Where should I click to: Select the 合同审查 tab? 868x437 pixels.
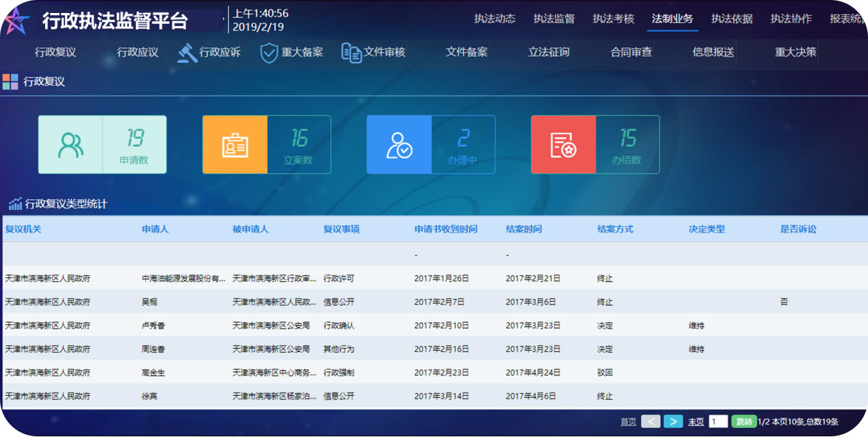coord(631,52)
